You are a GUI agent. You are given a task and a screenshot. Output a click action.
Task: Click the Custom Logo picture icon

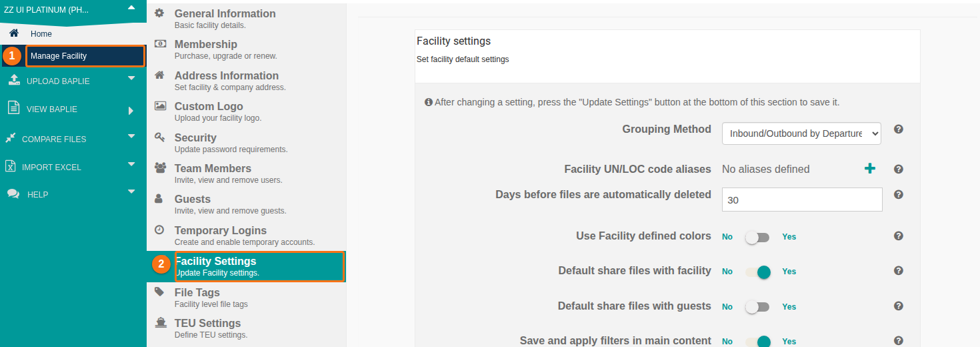tap(160, 105)
